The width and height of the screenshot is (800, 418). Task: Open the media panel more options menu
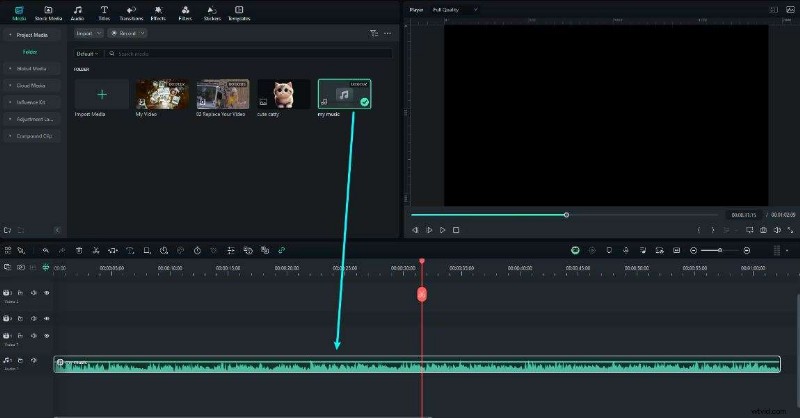tap(388, 33)
